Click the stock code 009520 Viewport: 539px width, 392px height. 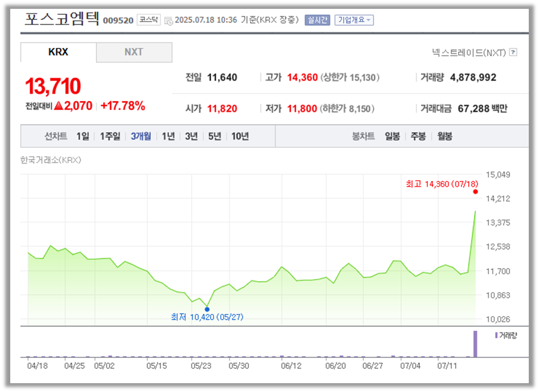point(118,20)
